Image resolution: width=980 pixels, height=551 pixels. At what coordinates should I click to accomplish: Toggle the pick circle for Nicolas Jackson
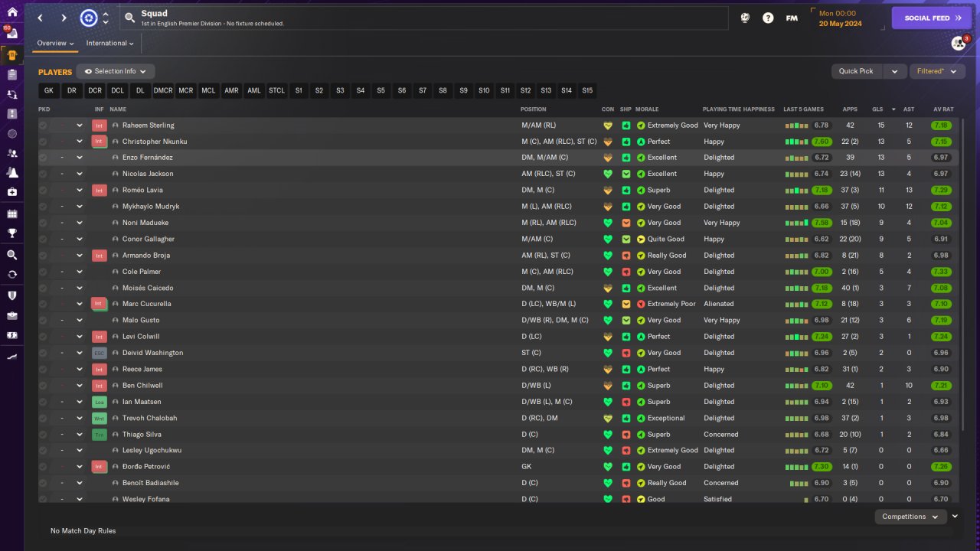point(43,174)
